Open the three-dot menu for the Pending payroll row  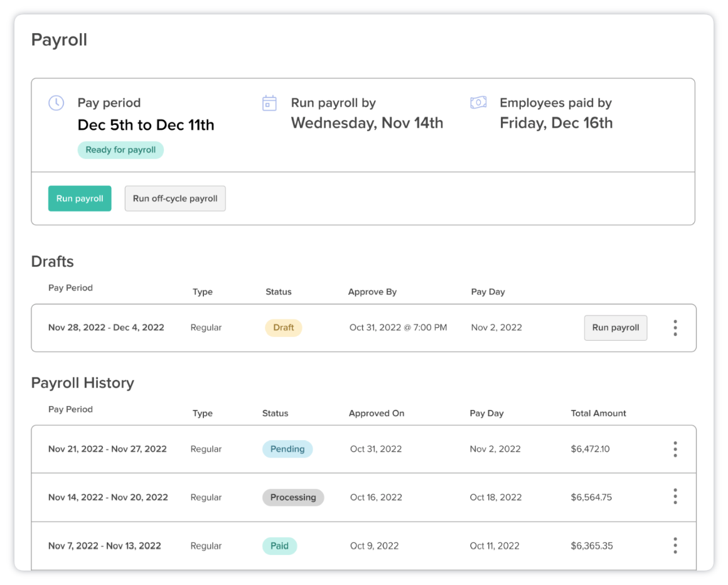coord(675,449)
